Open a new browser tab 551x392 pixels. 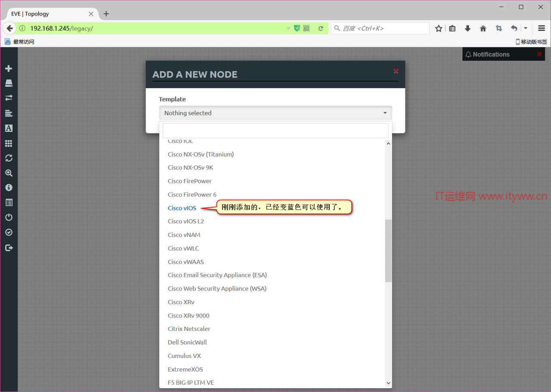coord(106,14)
